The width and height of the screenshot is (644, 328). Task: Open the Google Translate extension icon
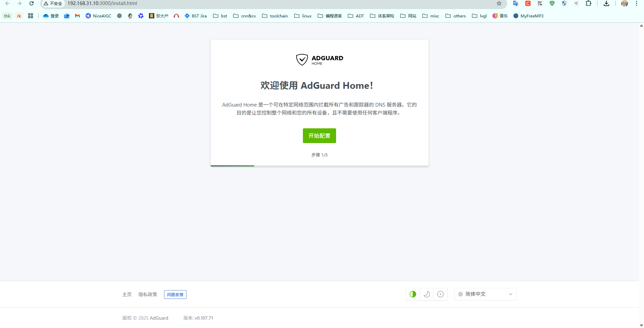click(x=516, y=3)
